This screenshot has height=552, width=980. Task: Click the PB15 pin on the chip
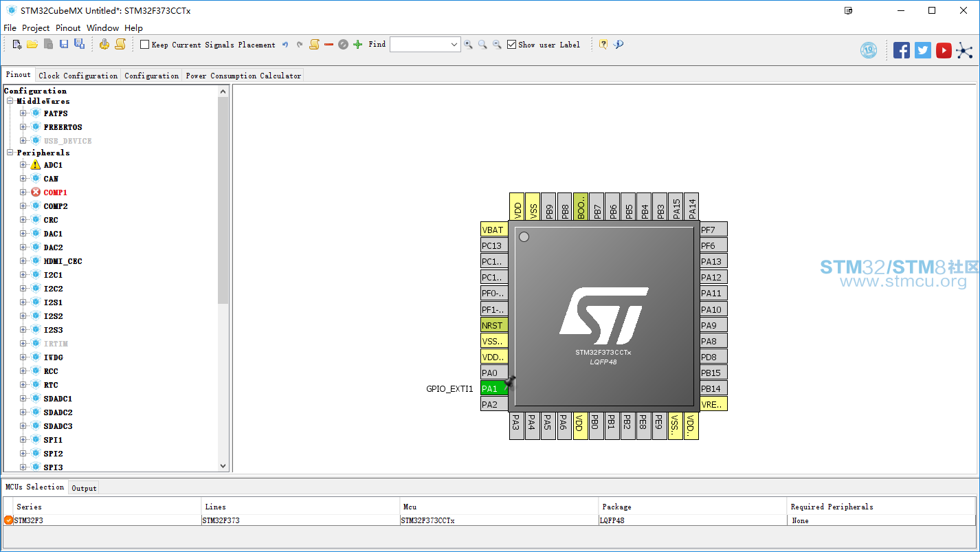(713, 373)
